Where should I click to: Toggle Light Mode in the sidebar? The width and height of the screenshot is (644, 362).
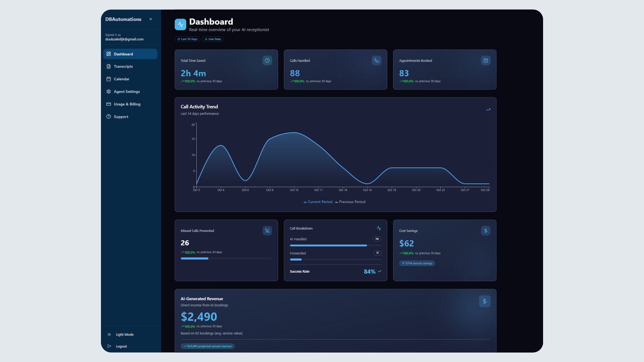124,334
